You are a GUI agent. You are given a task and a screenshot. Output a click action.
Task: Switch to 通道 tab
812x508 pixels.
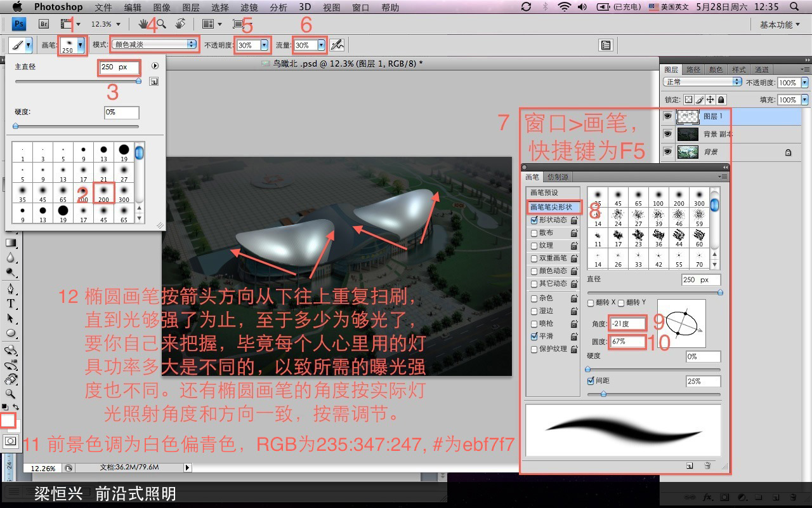762,70
